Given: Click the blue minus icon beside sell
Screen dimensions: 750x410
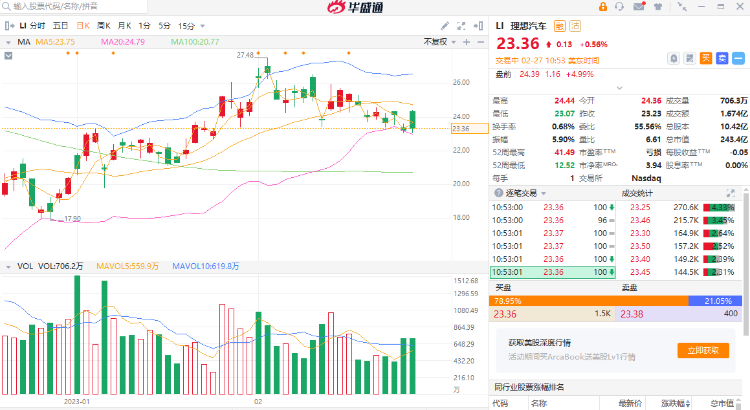Looking at the screenshot, I should tap(737, 58).
